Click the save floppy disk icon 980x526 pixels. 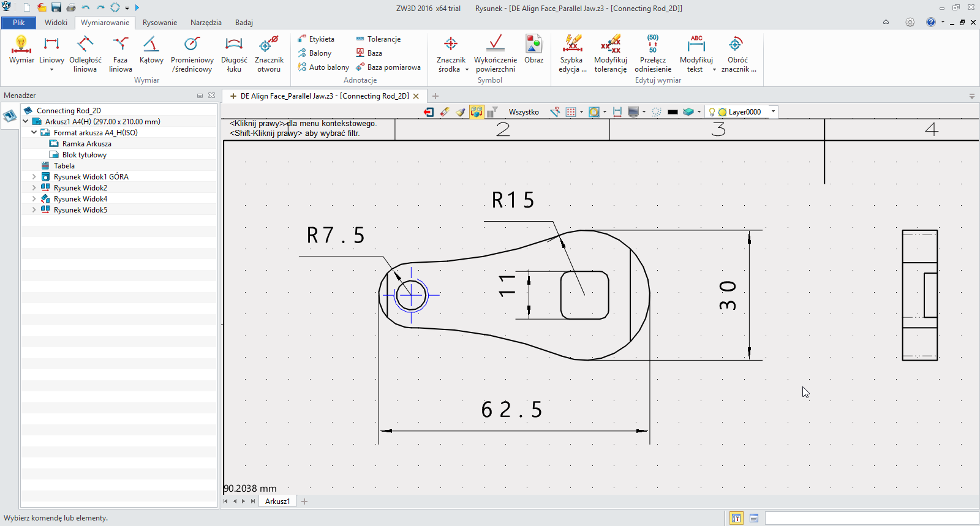tap(56, 7)
